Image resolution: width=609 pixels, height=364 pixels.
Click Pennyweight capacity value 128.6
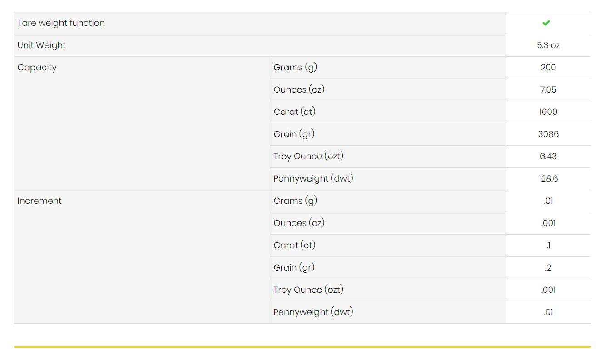[548, 179]
